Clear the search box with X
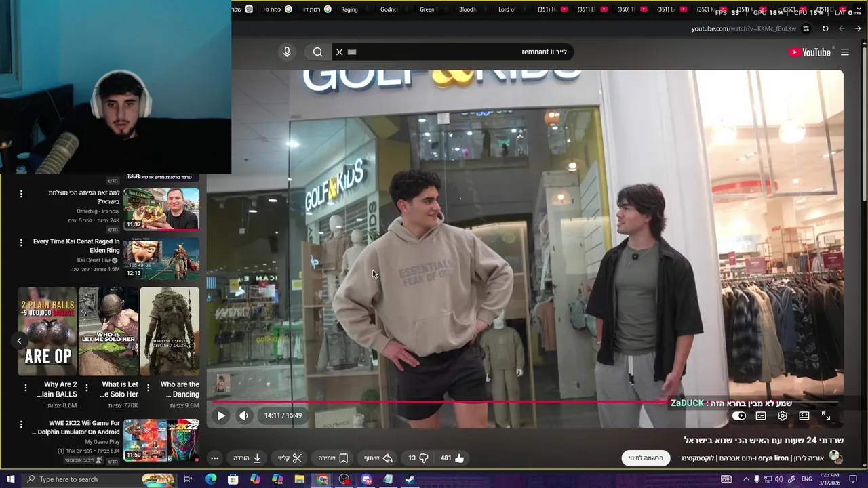 (339, 52)
